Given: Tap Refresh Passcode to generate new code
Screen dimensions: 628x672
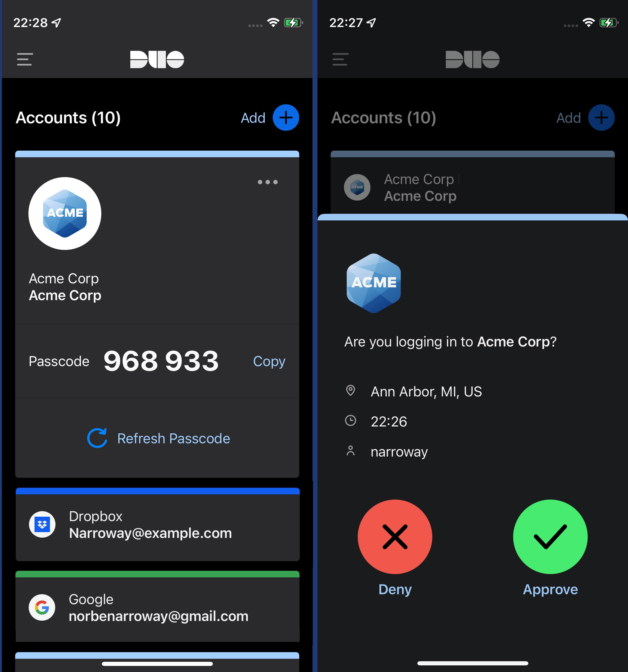Looking at the screenshot, I should (x=157, y=438).
